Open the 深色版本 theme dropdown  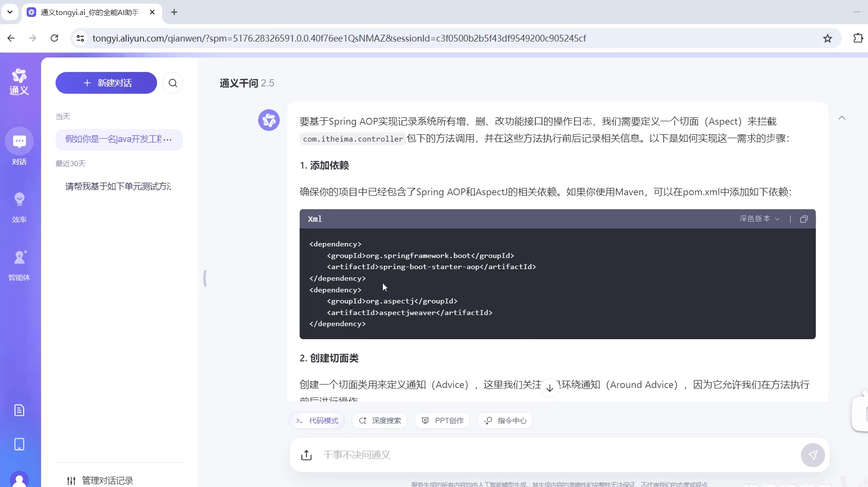pos(759,219)
